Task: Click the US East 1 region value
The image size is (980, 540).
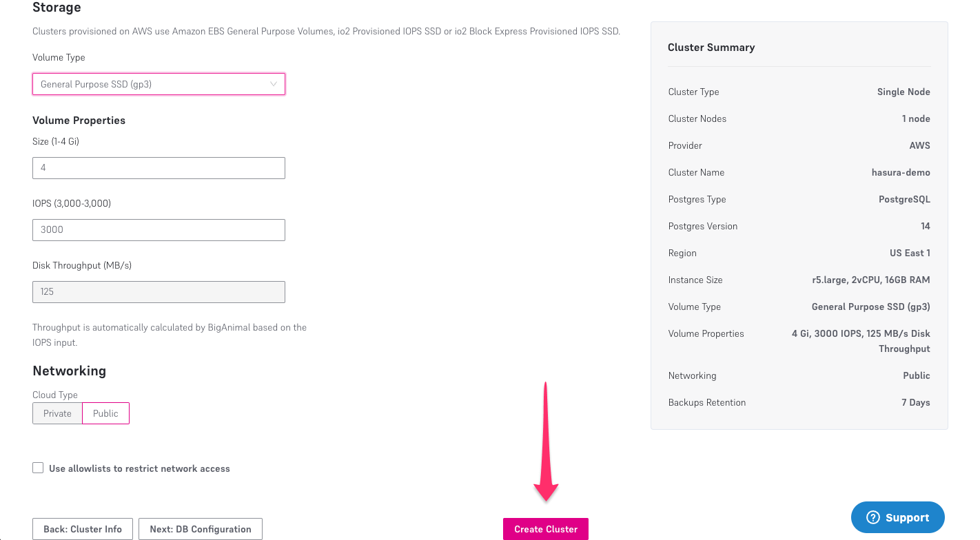Action: [x=910, y=253]
